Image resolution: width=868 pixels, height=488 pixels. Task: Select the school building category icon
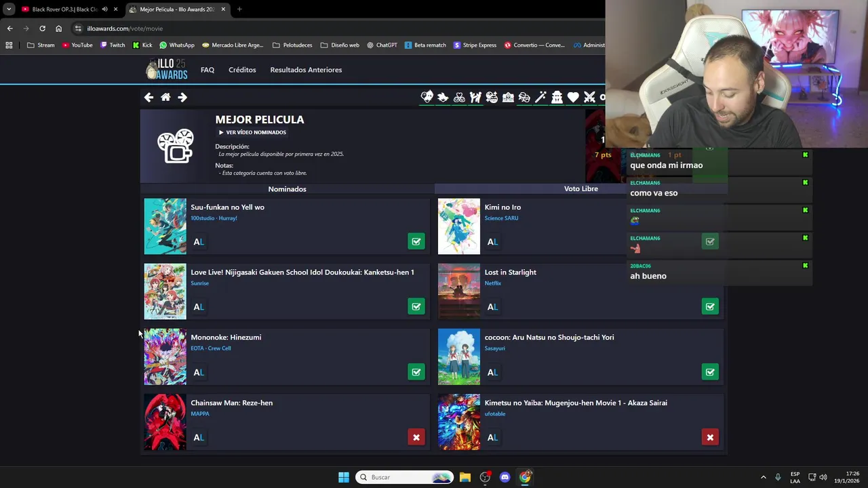[x=508, y=98]
